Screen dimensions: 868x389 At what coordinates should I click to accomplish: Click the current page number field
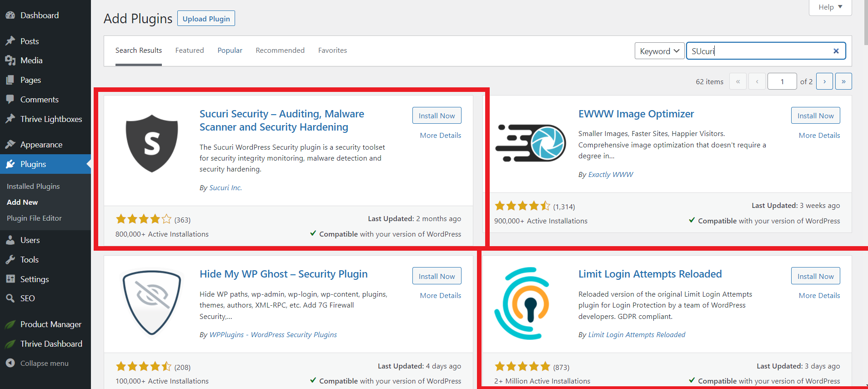(x=782, y=81)
